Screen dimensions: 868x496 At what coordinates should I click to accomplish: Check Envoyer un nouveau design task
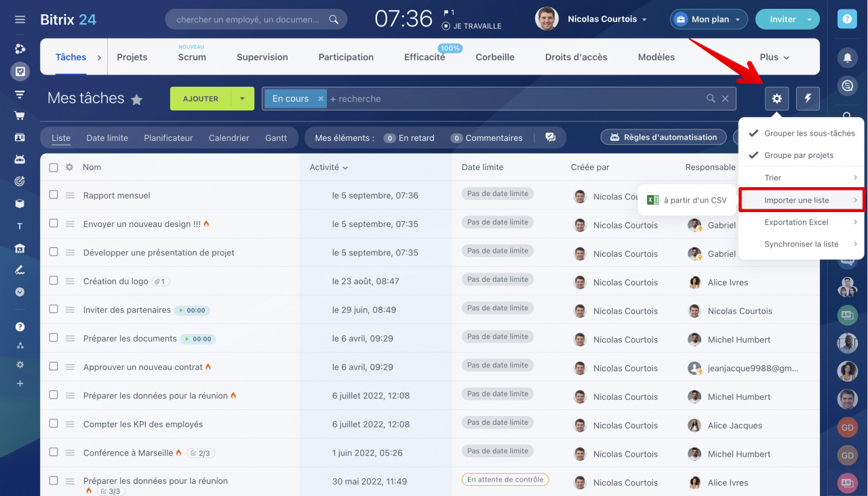[x=54, y=223]
